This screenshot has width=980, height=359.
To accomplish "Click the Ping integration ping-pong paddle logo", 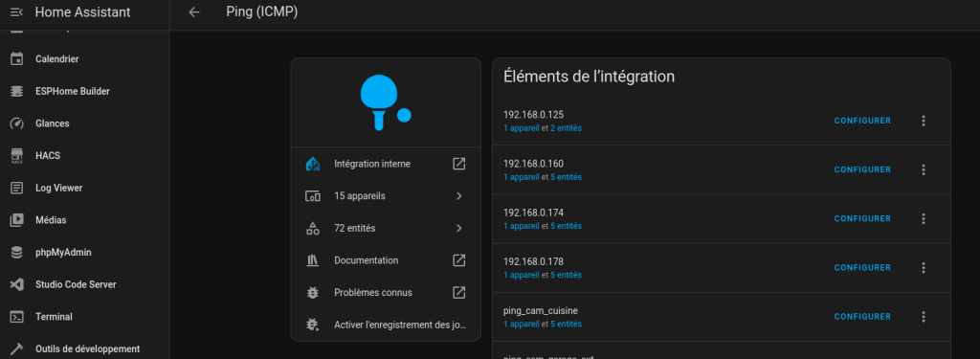I will (x=386, y=102).
